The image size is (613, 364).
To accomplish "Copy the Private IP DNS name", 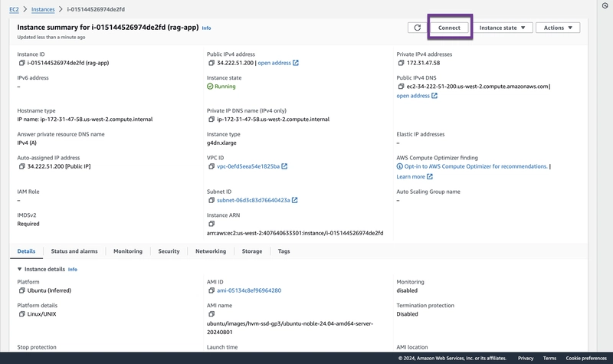I will tap(211, 120).
